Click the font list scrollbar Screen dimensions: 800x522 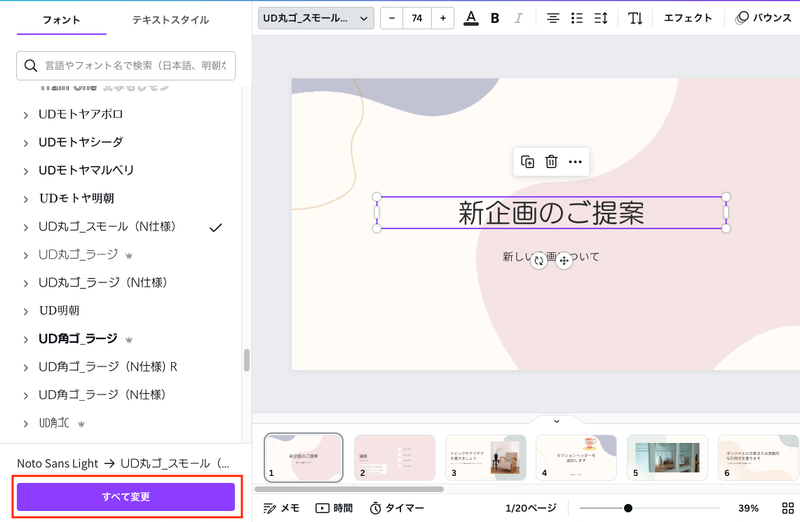coord(246,360)
